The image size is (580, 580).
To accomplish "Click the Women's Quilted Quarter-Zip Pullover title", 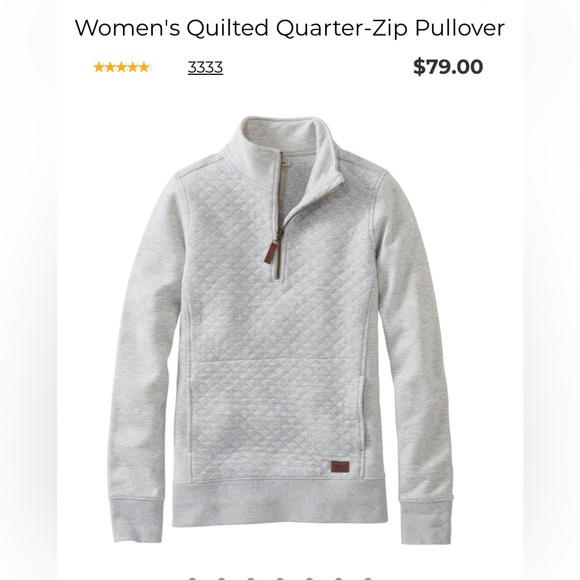I will (290, 27).
